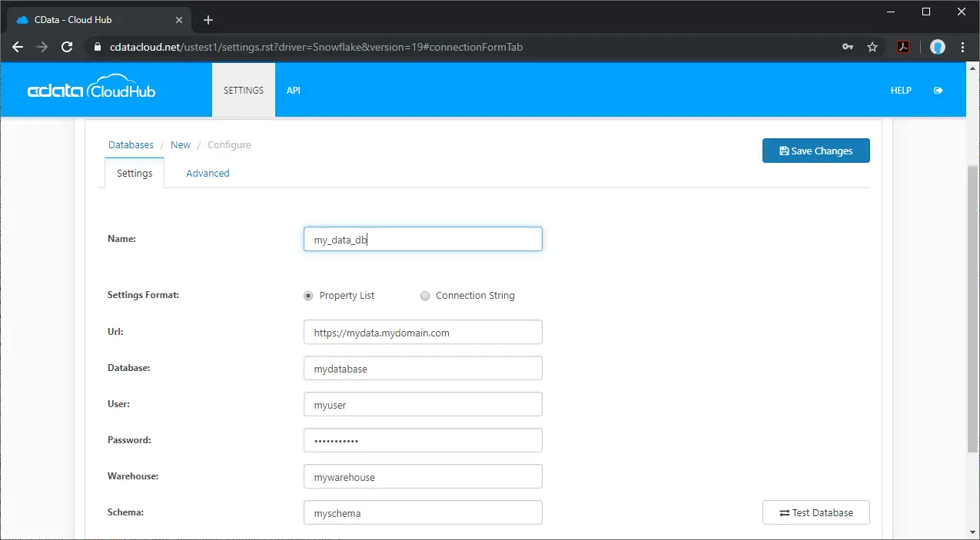
Task: Click HELP in the top bar
Action: click(900, 90)
